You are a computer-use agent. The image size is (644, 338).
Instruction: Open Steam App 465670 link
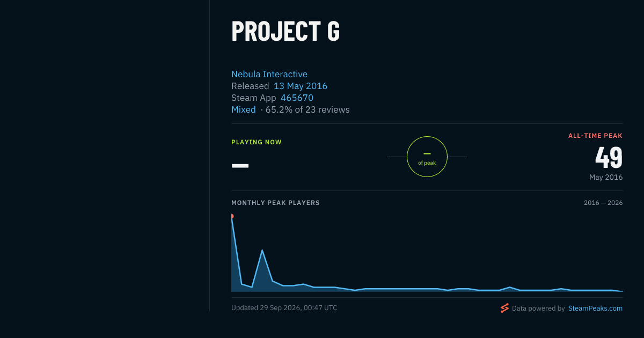[297, 98]
